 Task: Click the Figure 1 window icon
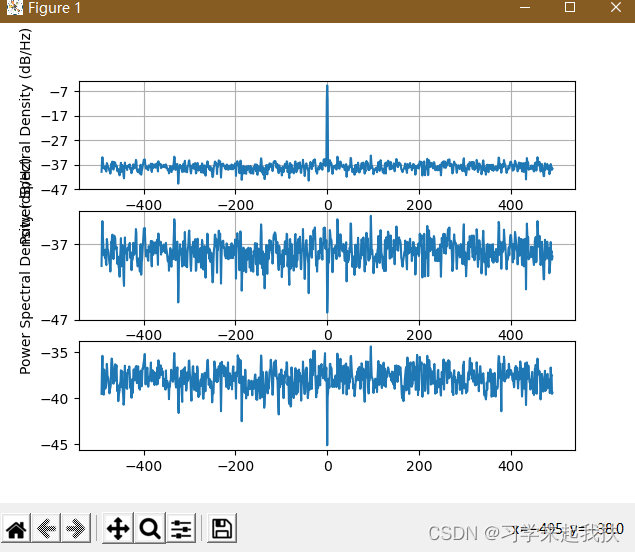point(15,7)
